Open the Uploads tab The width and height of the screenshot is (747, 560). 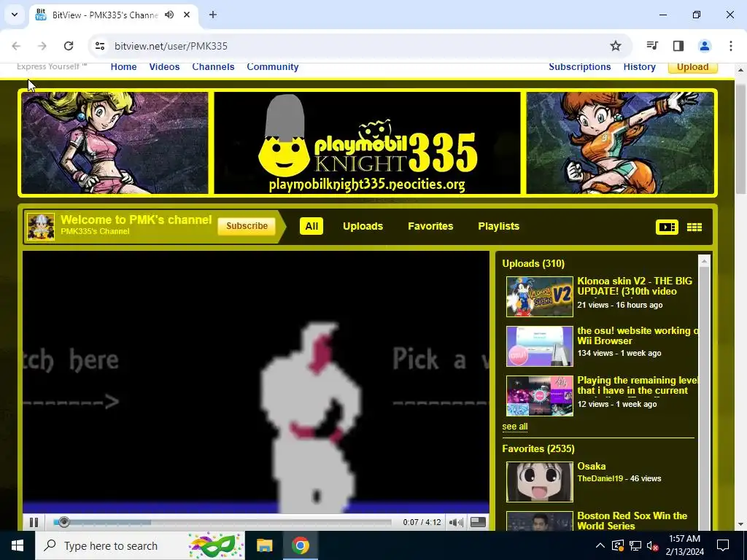click(x=363, y=226)
